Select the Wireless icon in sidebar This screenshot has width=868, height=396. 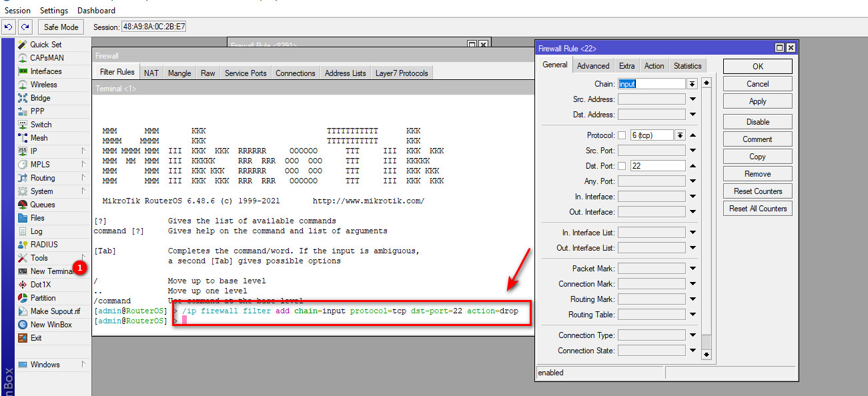coord(23,85)
